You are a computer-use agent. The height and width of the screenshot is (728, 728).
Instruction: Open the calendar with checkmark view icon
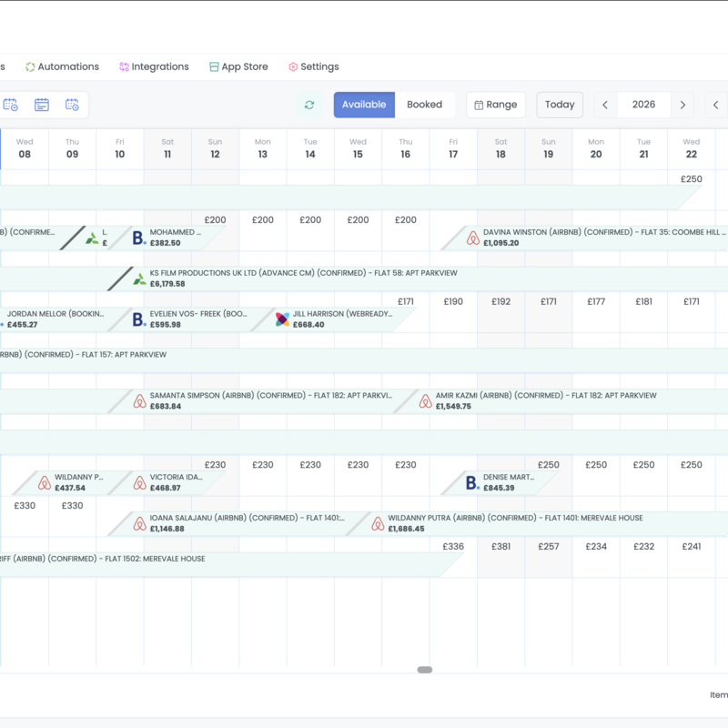10,105
